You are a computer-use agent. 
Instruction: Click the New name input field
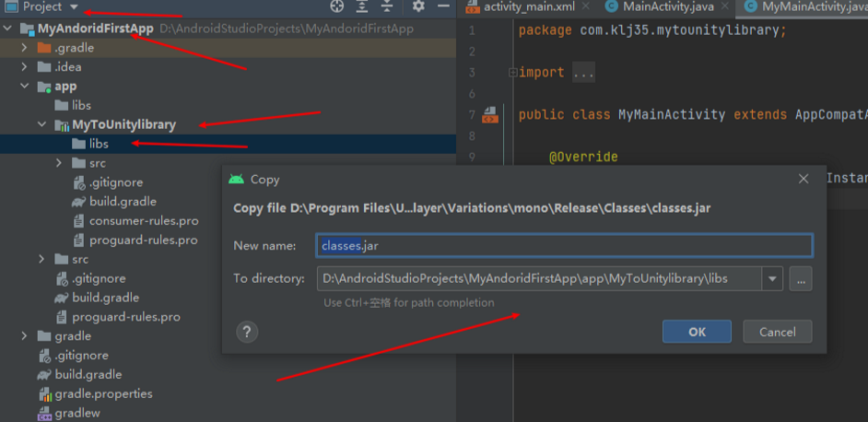pyautogui.click(x=564, y=245)
